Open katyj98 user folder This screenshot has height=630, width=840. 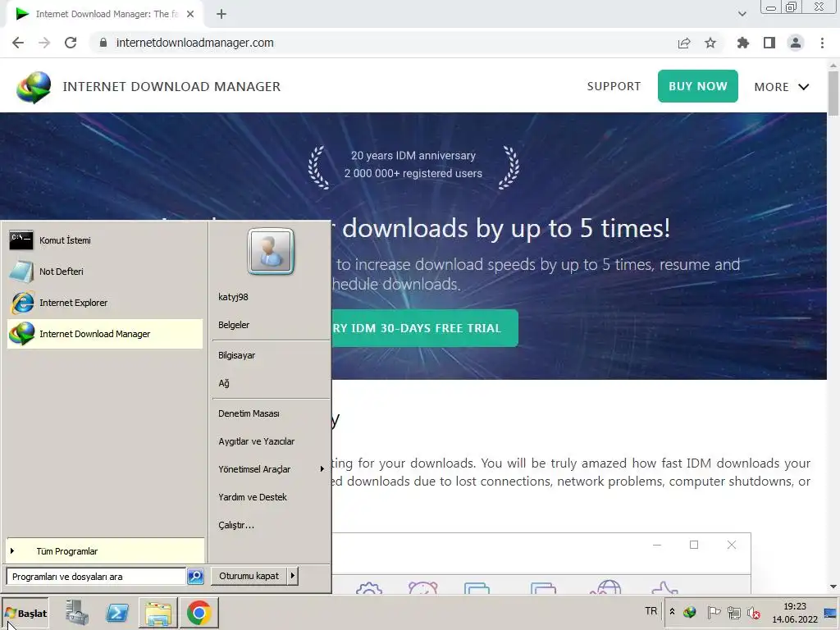(x=233, y=297)
